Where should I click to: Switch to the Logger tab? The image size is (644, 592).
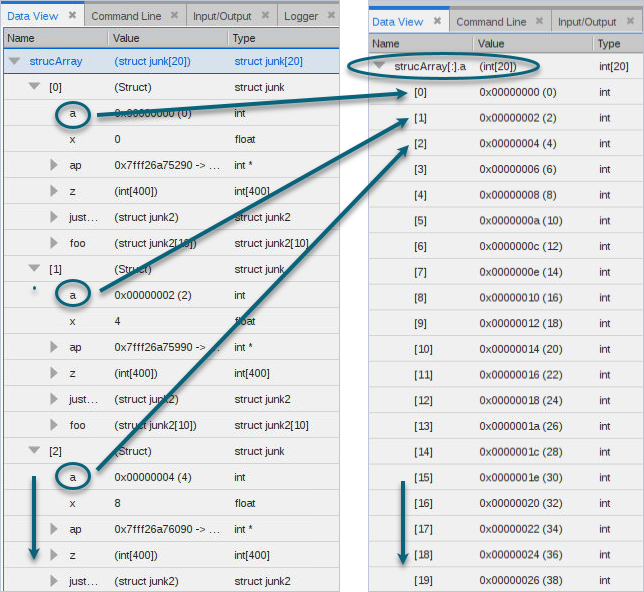point(300,16)
